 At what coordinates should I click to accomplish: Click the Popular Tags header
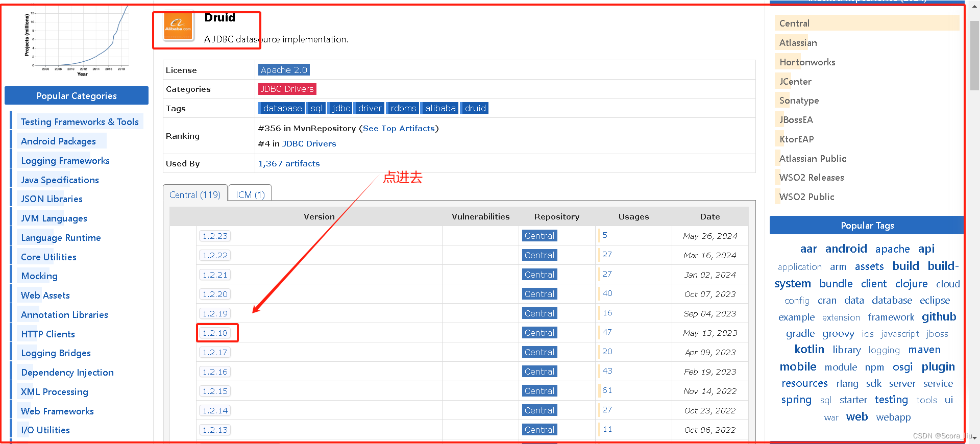point(867,226)
